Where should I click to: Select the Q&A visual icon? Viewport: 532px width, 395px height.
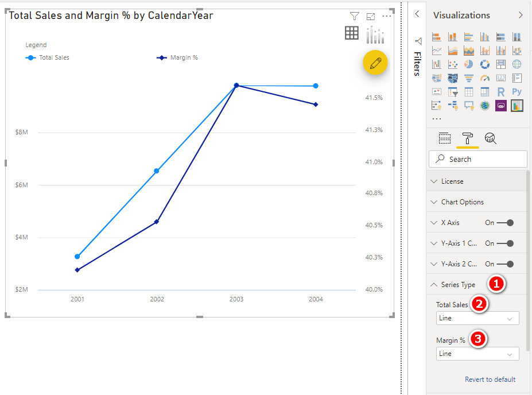(x=468, y=106)
